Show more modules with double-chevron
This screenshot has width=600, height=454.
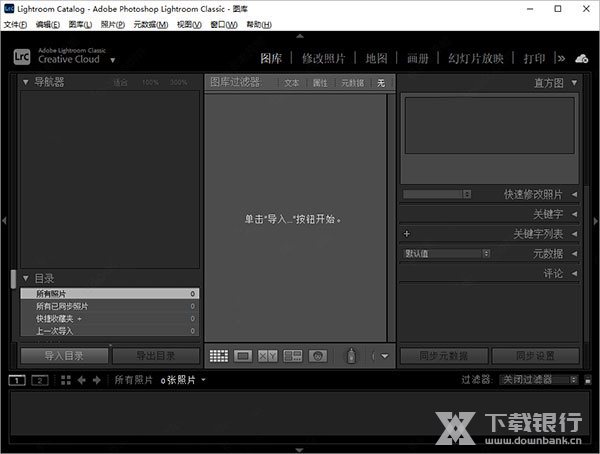coord(561,59)
